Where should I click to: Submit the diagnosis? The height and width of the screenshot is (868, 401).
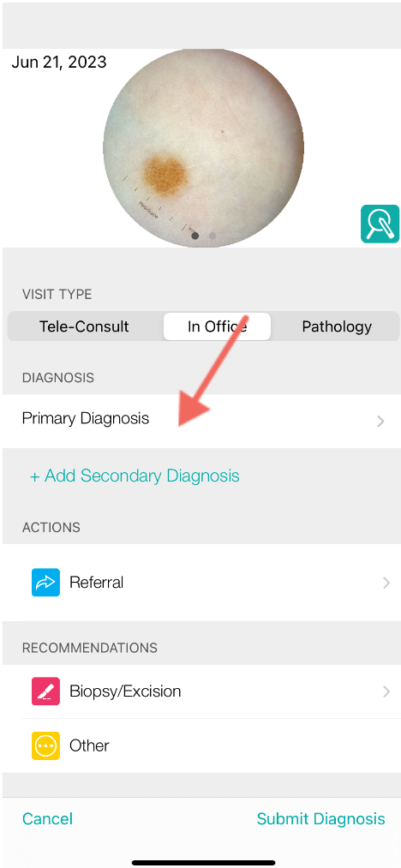coord(320,819)
